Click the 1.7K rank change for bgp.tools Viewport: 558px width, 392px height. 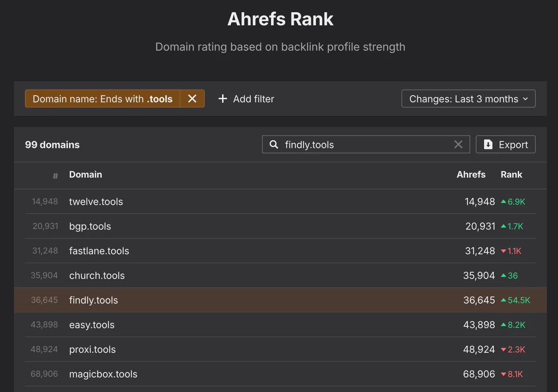tap(512, 226)
